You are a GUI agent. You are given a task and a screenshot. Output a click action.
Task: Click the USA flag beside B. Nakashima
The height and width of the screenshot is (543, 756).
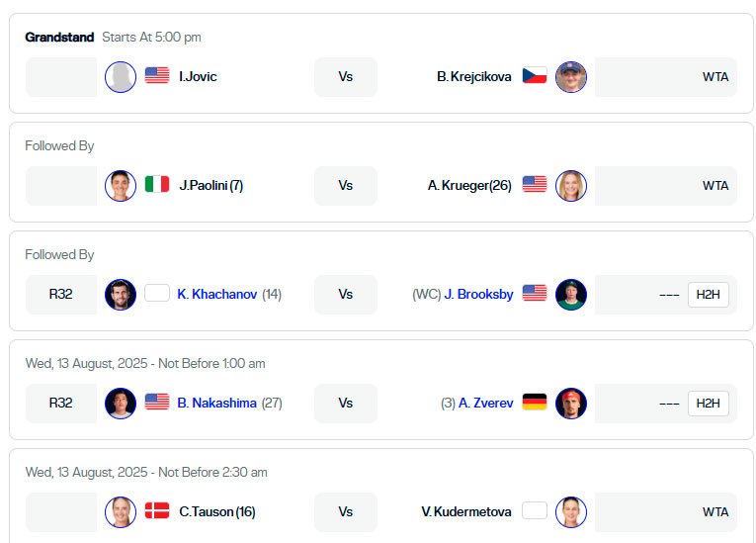[157, 402]
